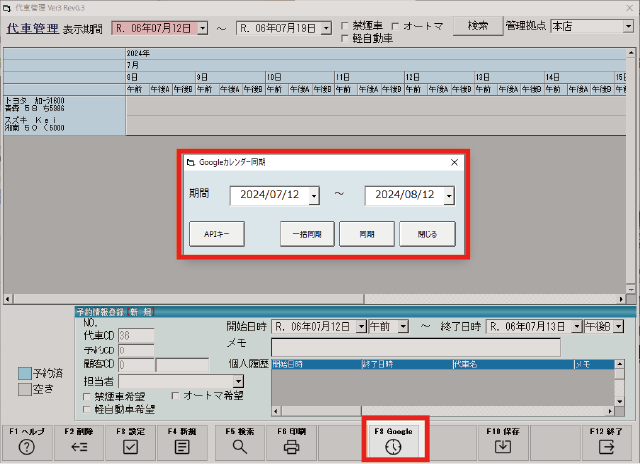This screenshot has height=464, width=640.
Task: Open the 担当者 staff dropdown
Action: click(x=238, y=382)
